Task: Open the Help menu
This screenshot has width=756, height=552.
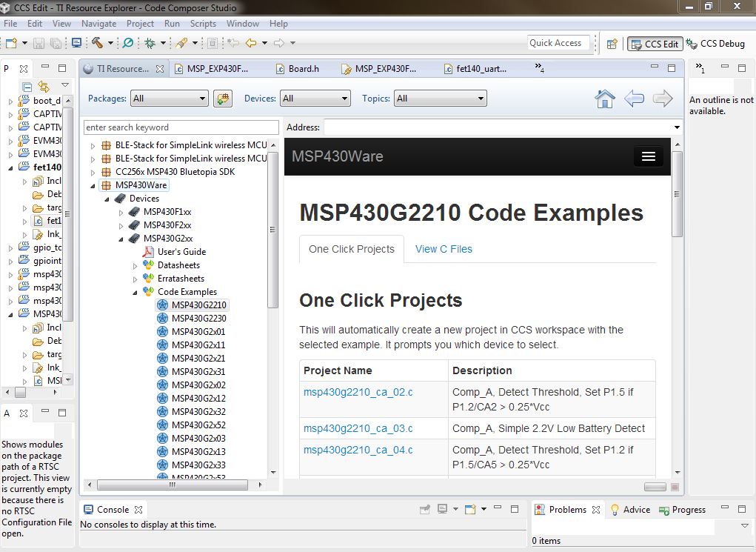Action: pyautogui.click(x=278, y=24)
